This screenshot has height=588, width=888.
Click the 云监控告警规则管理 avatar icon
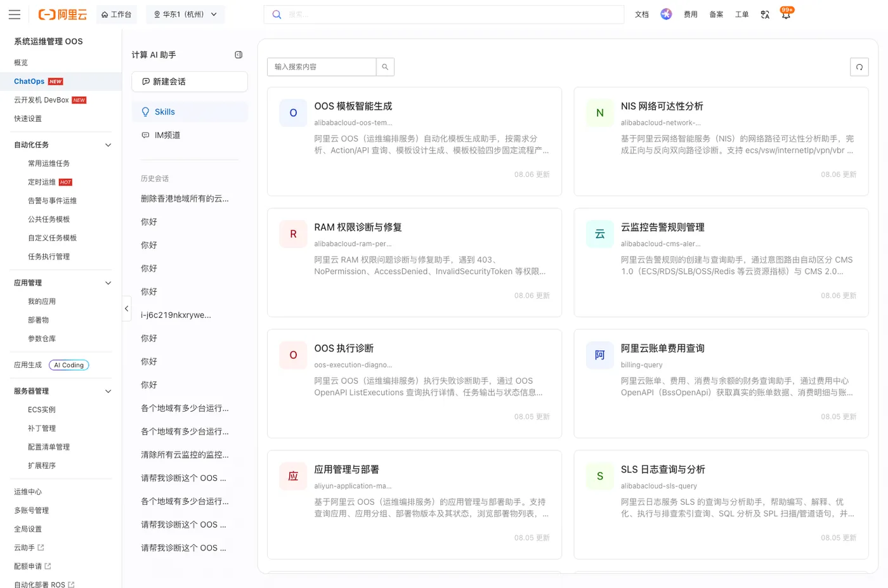click(599, 234)
